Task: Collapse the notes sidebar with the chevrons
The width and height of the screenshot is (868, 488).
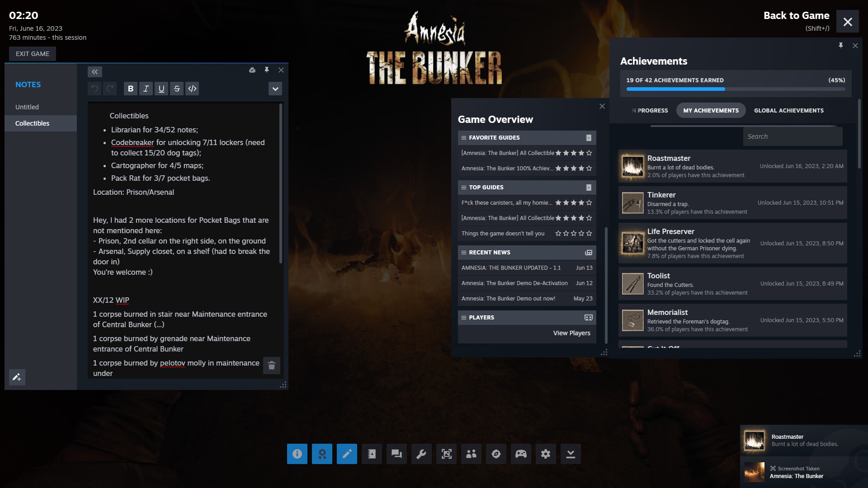Action: click(95, 72)
